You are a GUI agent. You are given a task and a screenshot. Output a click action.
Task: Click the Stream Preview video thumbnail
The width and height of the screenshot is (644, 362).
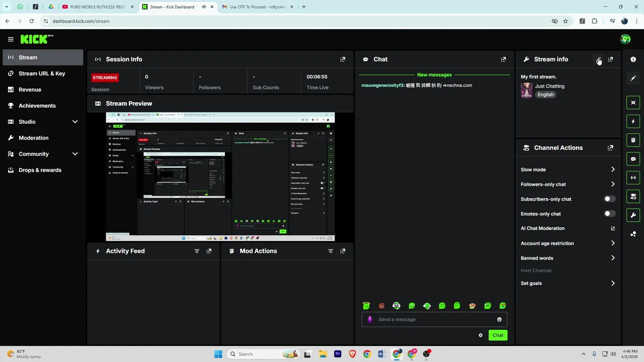click(220, 176)
